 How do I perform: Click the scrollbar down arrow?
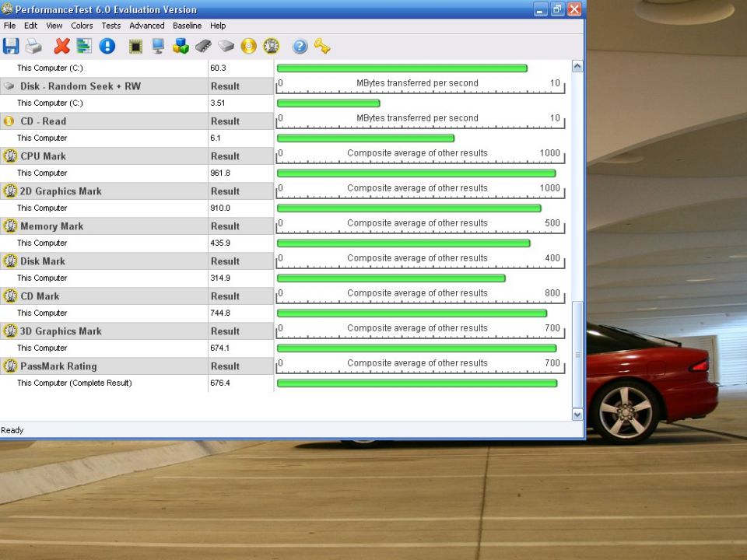pyautogui.click(x=577, y=415)
